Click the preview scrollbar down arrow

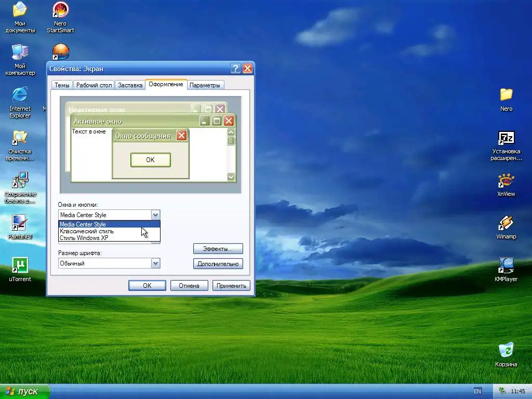coord(231,177)
